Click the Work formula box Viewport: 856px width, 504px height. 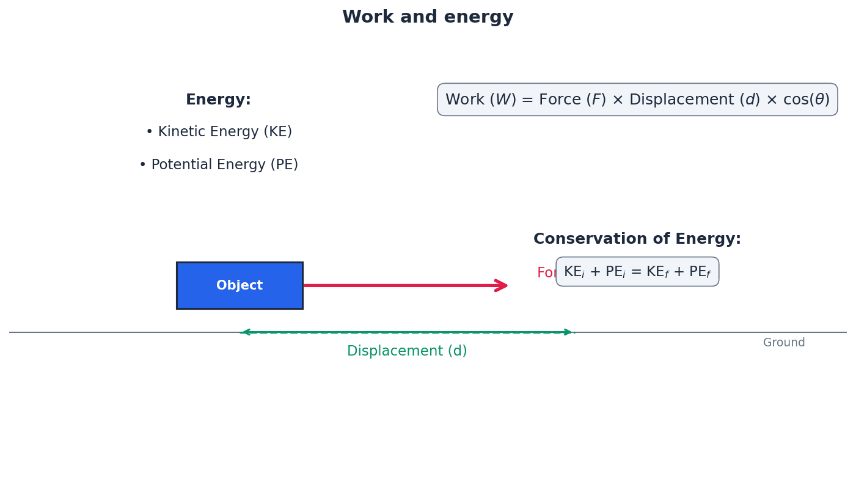pos(637,99)
